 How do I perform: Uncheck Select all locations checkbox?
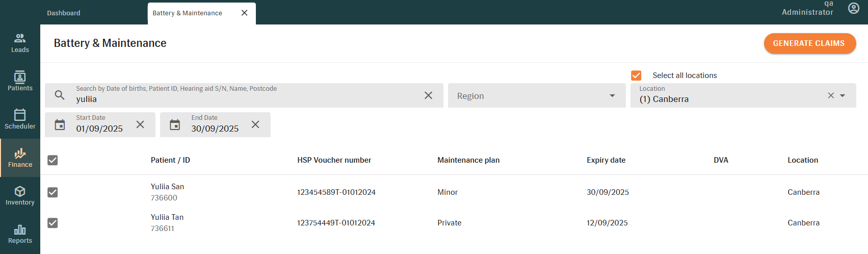point(636,75)
